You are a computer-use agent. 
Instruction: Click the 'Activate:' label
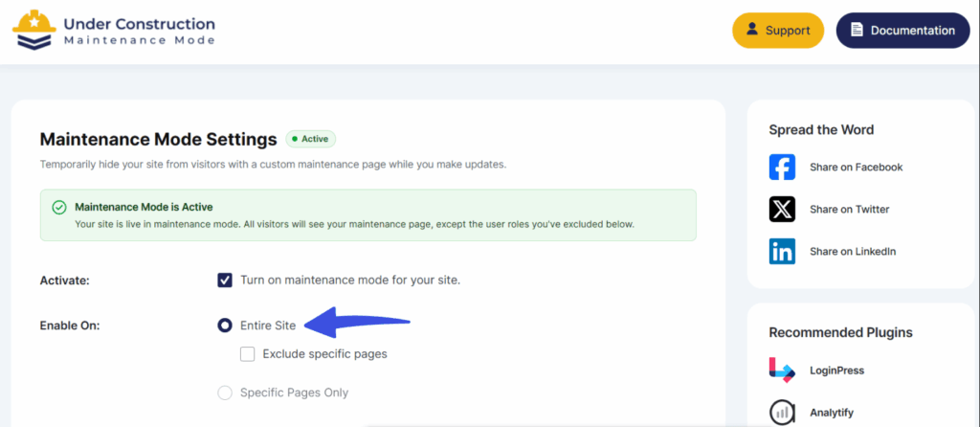point(65,281)
